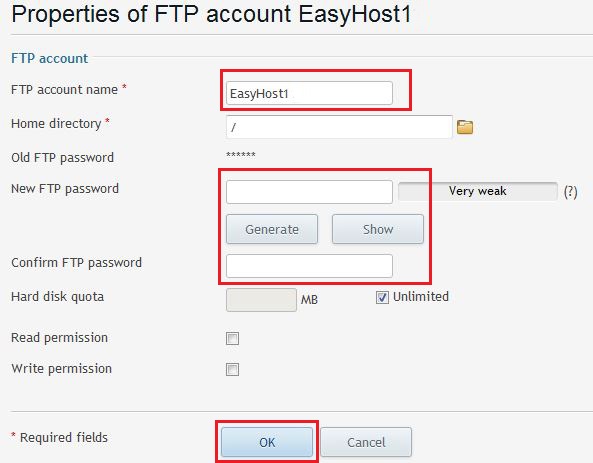Image resolution: width=593 pixels, height=463 pixels.
Task: Click the Unlimited label text
Action: 421,297
